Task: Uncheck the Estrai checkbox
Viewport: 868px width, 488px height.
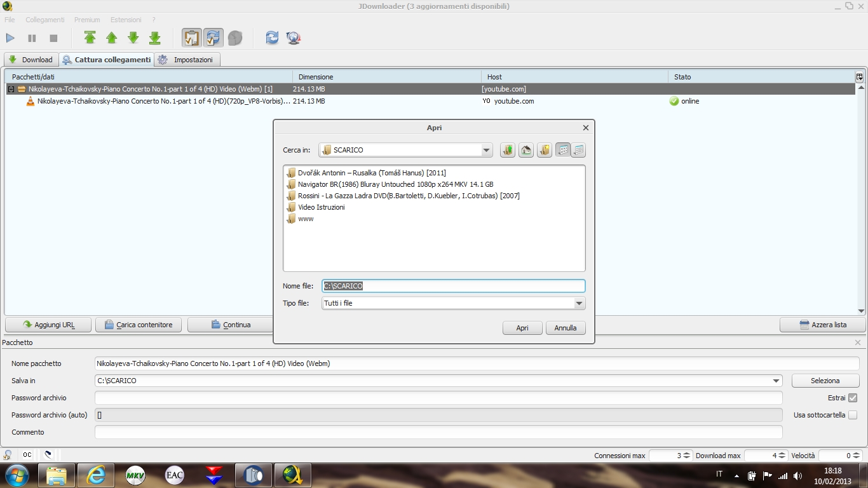Action: tap(853, 398)
